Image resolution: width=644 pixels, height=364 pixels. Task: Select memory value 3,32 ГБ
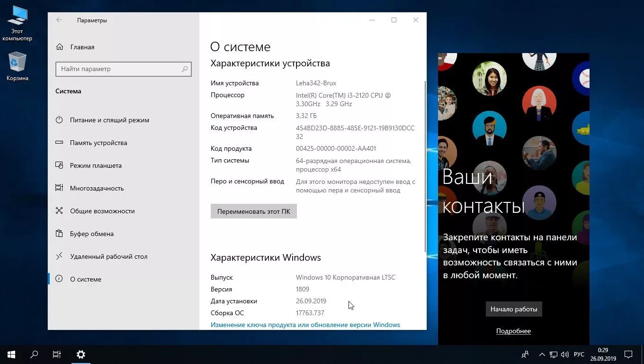coord(306,116)
